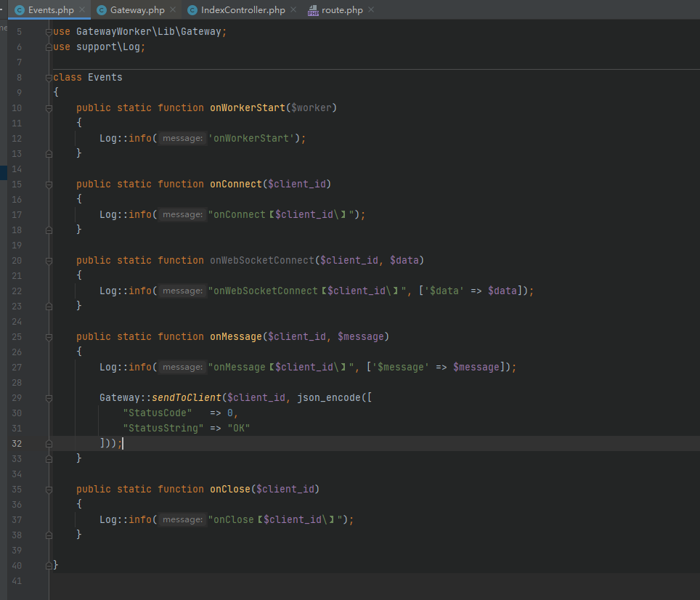The width and height of the screenshot is (700, 600).
Task: Click the message hint on line 17
Action: pyautogui.click(x=182, y=215)
